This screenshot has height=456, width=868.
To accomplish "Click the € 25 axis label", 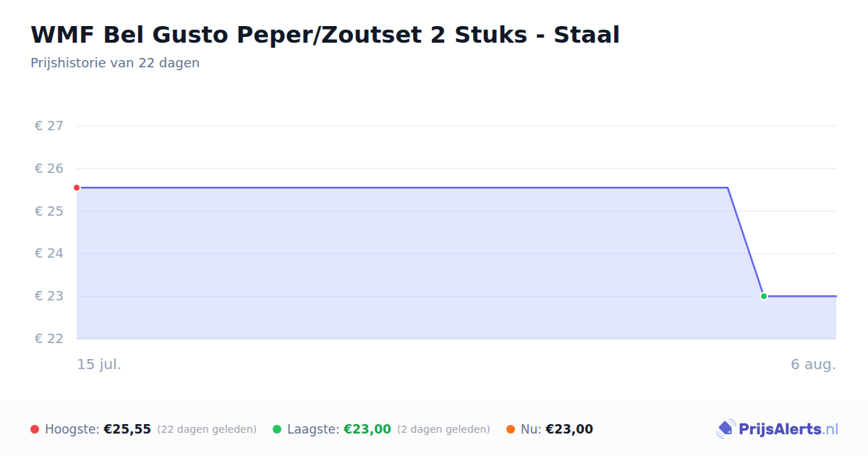I will coord(49,211).
